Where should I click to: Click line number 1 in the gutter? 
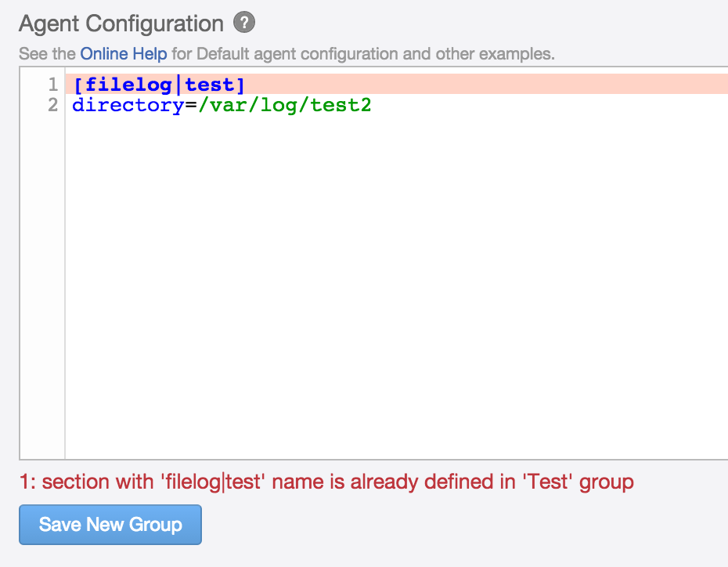(52, 85)
